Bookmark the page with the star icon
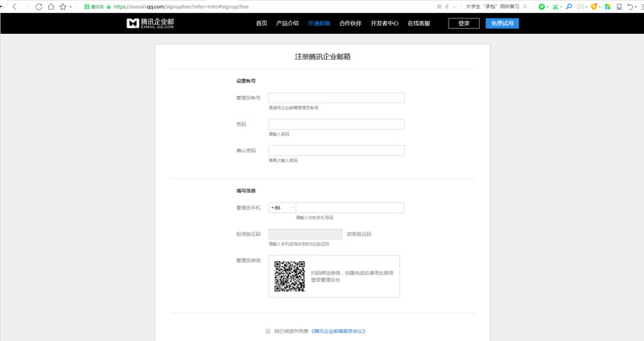644x341 pixels. click(63, 6)
